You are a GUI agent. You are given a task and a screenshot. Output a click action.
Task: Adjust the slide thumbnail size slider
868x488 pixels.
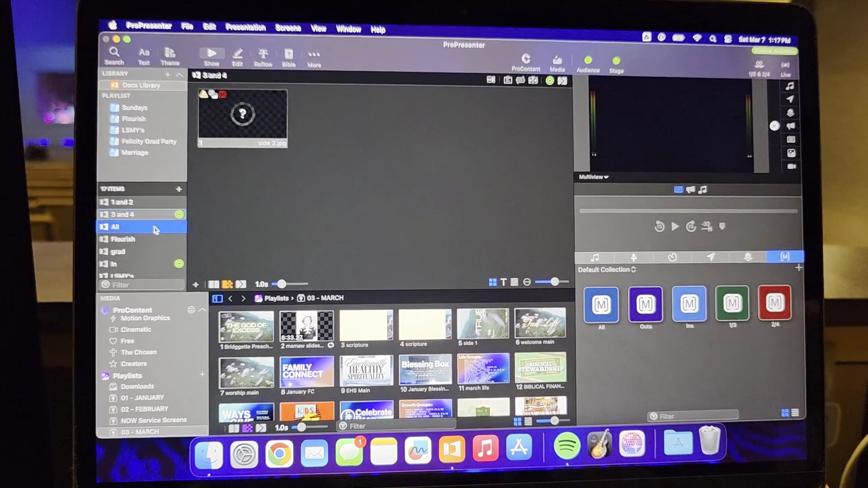tap(554, 282)
